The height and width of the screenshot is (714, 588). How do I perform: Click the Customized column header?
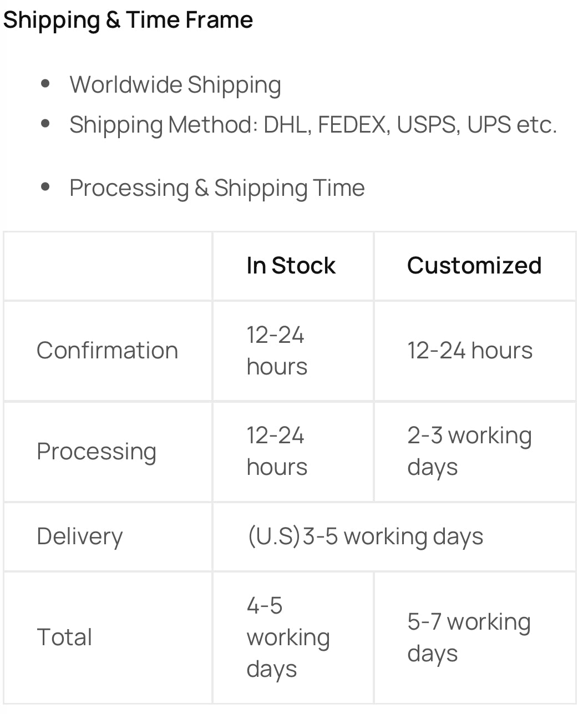(x=474, y=266)
